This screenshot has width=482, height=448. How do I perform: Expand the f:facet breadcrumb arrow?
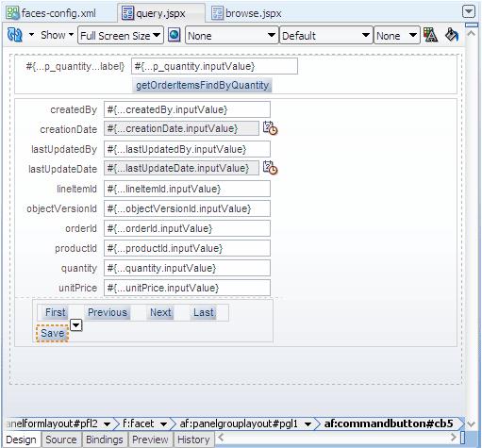(163, 424)
